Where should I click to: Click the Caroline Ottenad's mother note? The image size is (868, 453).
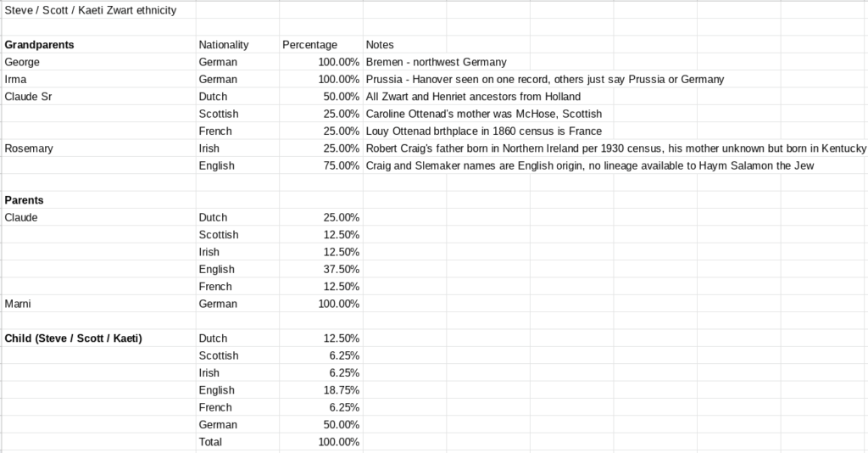[483, 114]
